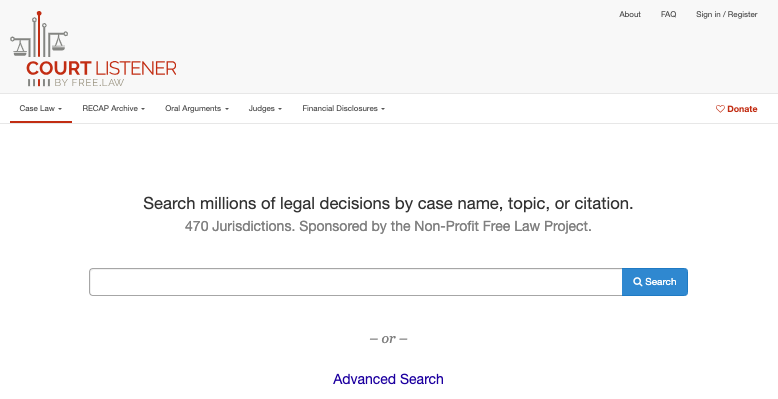The width and height of the screenshot is (778, 399).
Task: Click the caret beside Financial Disclosures
Action: pos(383,109)
